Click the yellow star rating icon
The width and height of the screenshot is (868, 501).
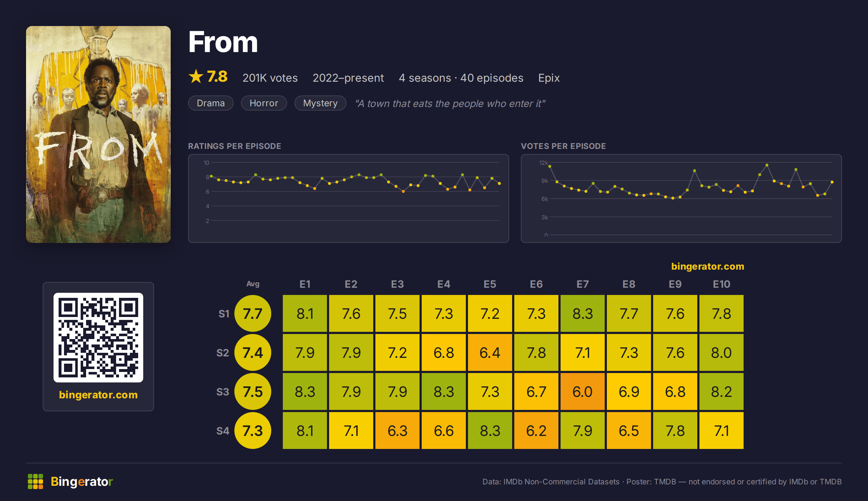tap(196, 77)
